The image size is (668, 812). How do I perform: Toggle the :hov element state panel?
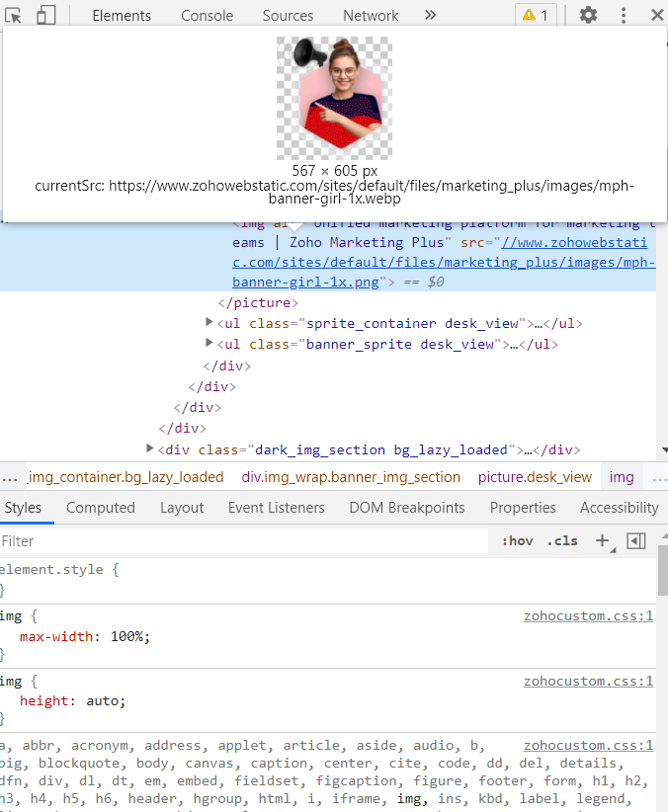coord(518,540)
